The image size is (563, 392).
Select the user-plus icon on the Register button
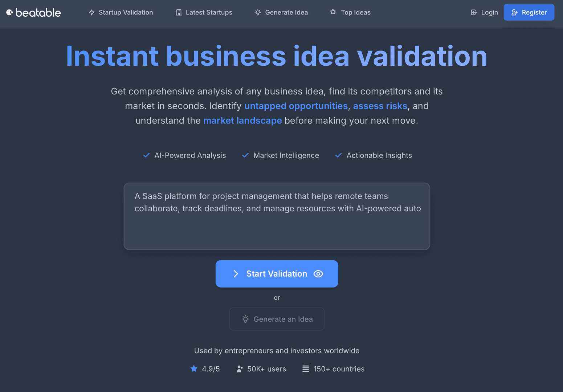(514, 12)
